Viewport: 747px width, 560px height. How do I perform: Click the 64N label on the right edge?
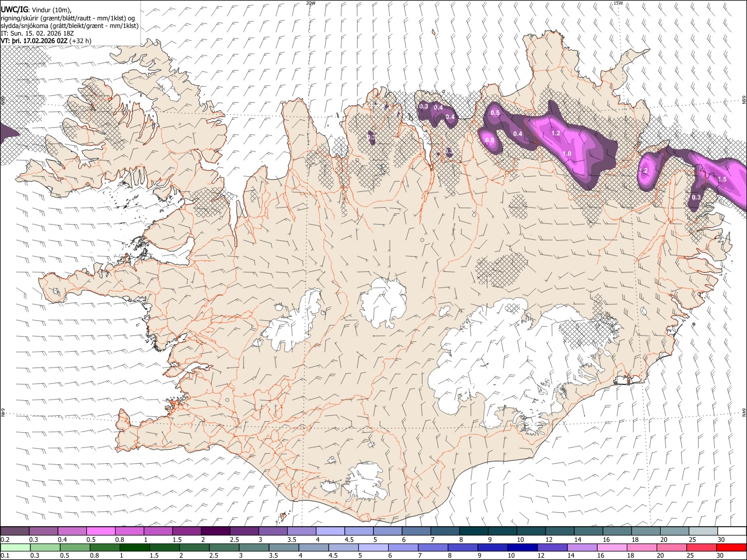click(744, 412)
